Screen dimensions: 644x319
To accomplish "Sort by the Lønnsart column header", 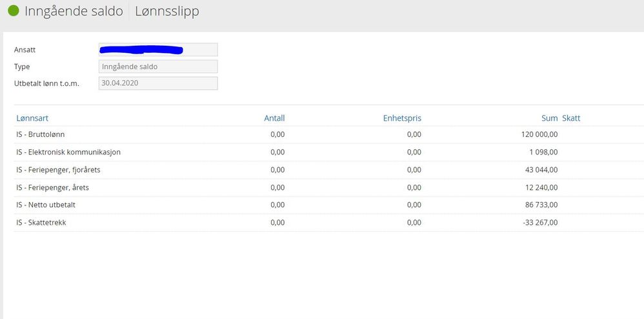I will point(32,118).
